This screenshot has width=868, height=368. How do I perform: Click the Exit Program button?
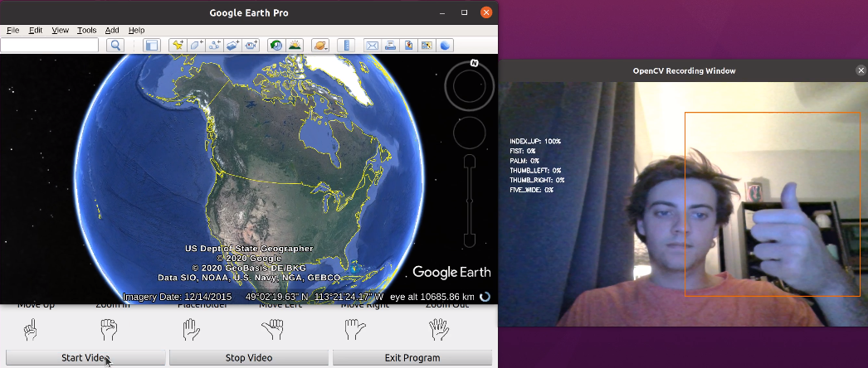(x=412, y=357)
